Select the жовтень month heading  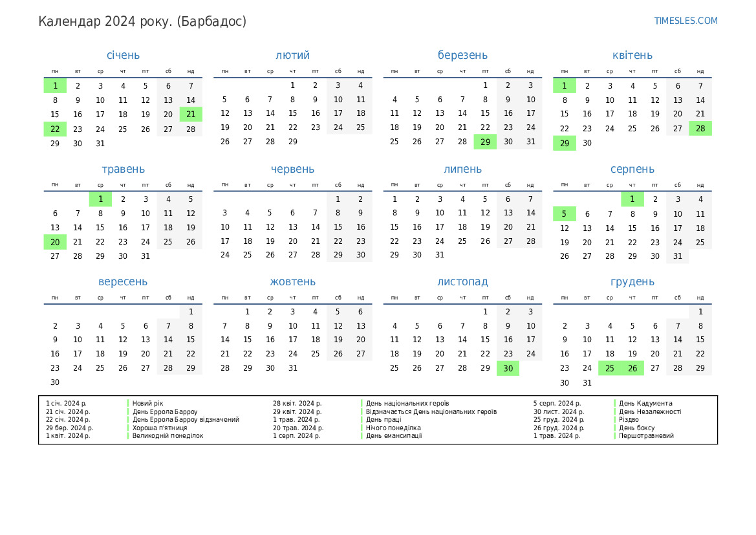pos(293,281)
